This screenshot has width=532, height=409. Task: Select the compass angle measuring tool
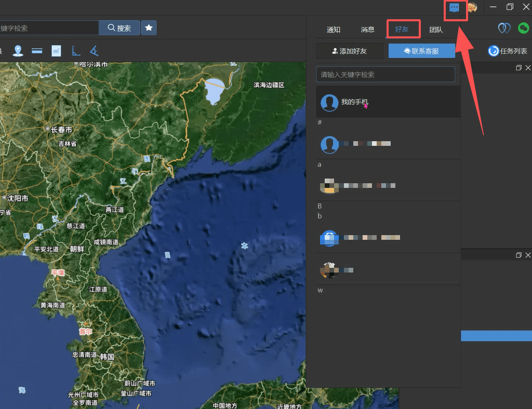point(94,51)
